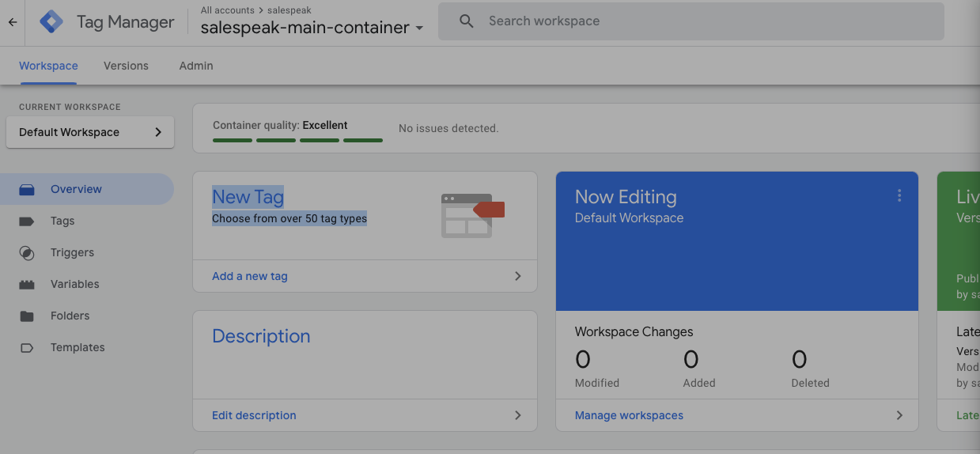
Task: Open the Overview section icon
Action: coord(27,190)
